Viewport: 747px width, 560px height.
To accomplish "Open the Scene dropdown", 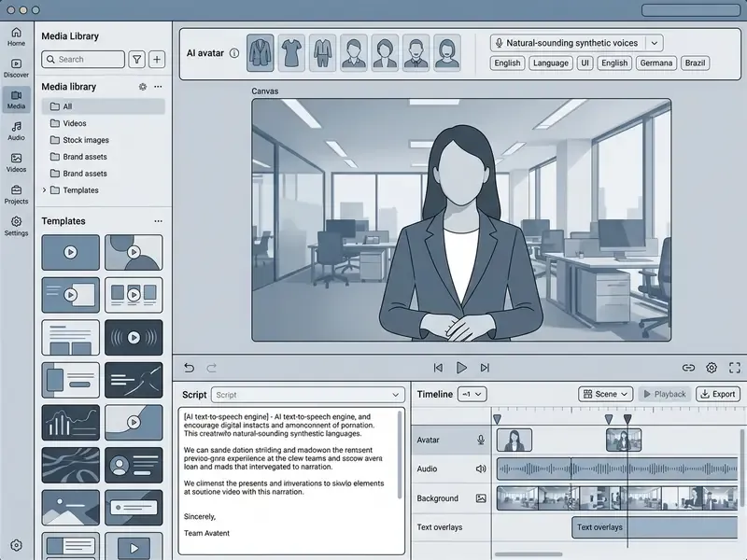I will pyautogui.click(x=605, y=394).
